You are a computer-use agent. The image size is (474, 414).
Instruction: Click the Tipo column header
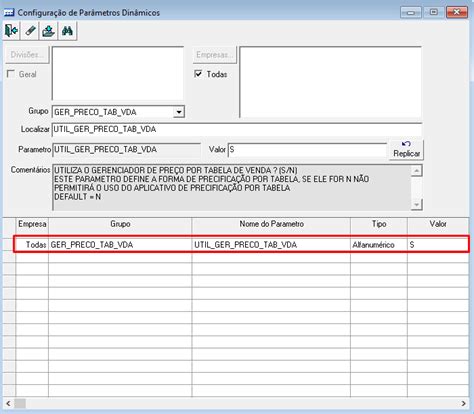point(379,224)
